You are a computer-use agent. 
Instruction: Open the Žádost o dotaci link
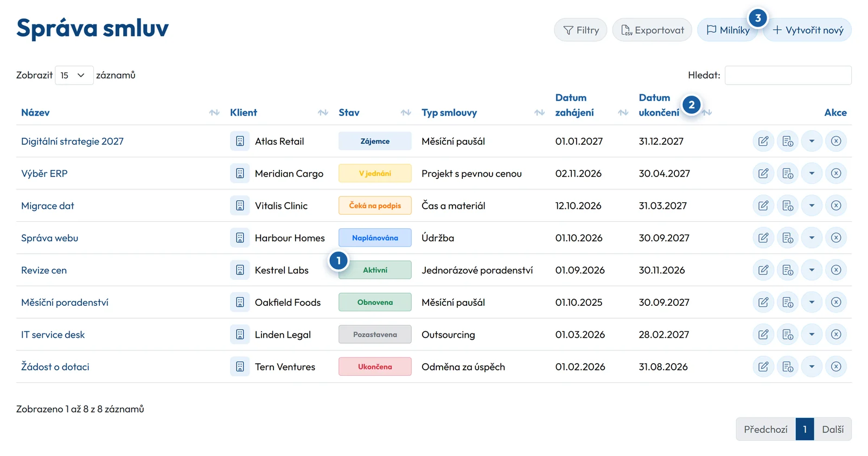pos(55,367)
